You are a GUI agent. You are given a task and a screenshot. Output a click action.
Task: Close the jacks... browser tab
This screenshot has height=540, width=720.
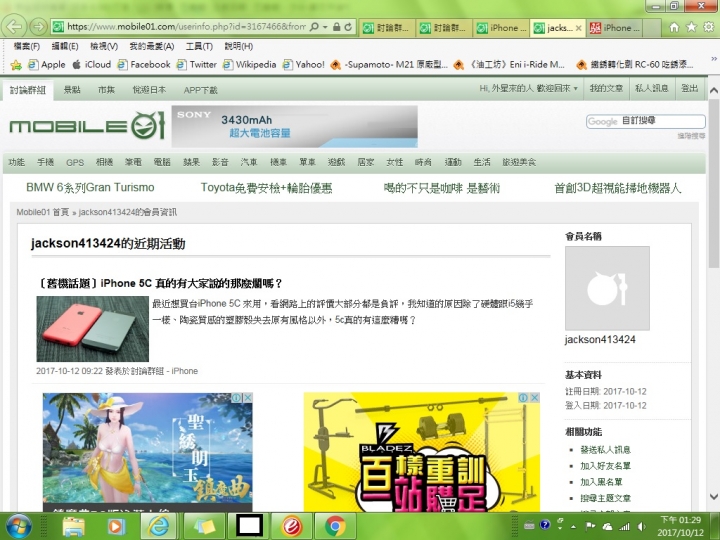579,28
